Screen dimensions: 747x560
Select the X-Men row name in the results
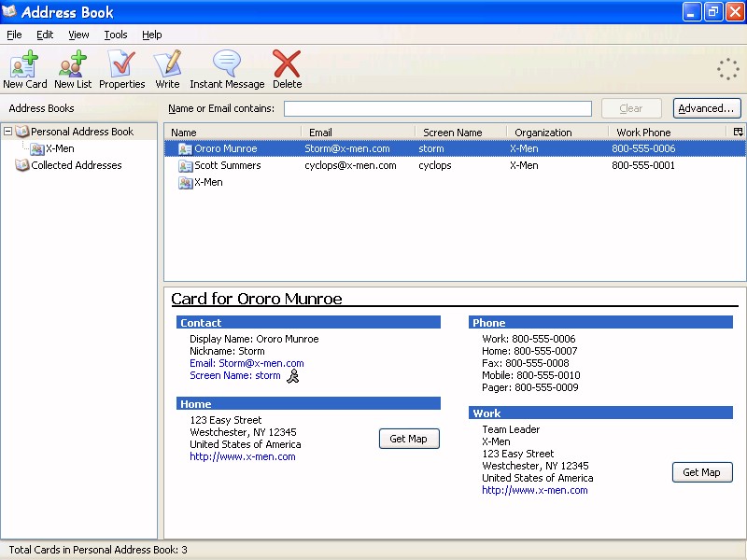[x=208, y=182]
